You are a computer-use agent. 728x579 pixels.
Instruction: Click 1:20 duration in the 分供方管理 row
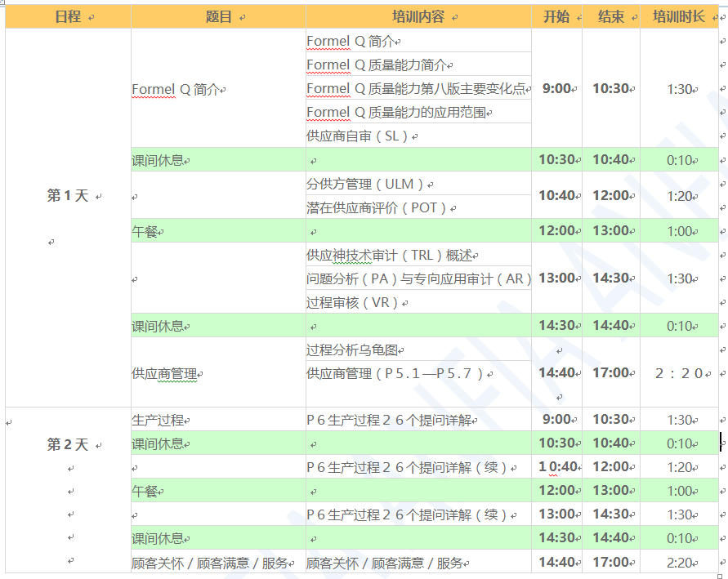click(679, 196)
